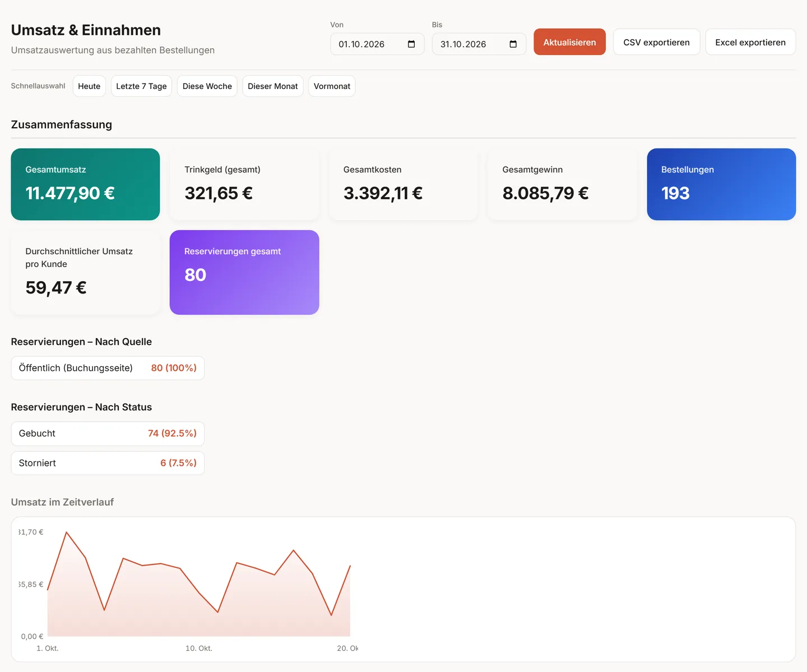Open the Reservierungen gesamt card

[x=244, y=273]
